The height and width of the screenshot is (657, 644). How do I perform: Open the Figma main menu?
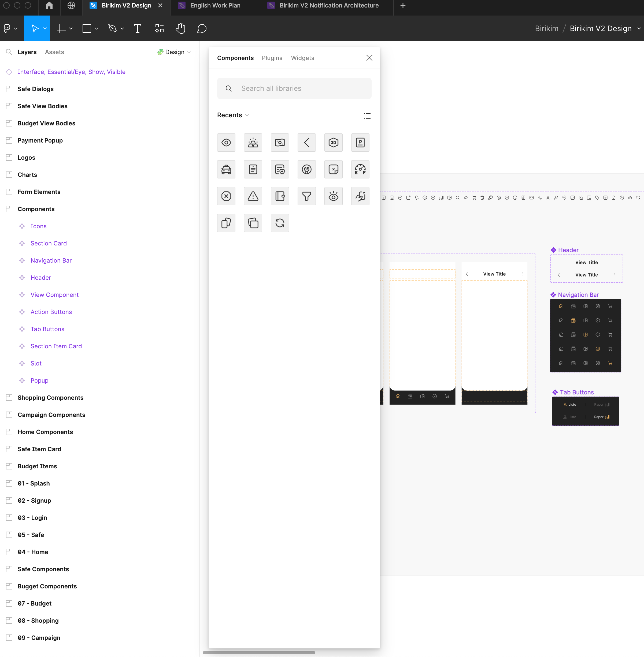click(x=7, y=28)
